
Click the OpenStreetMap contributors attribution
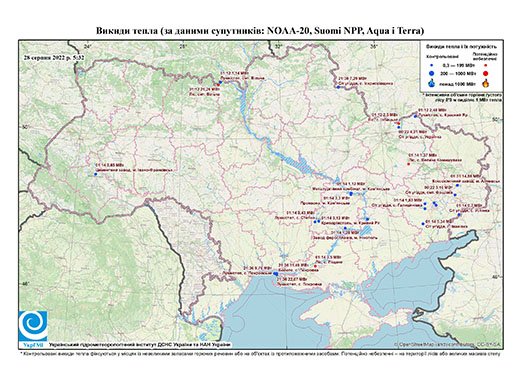pos(448,344)
